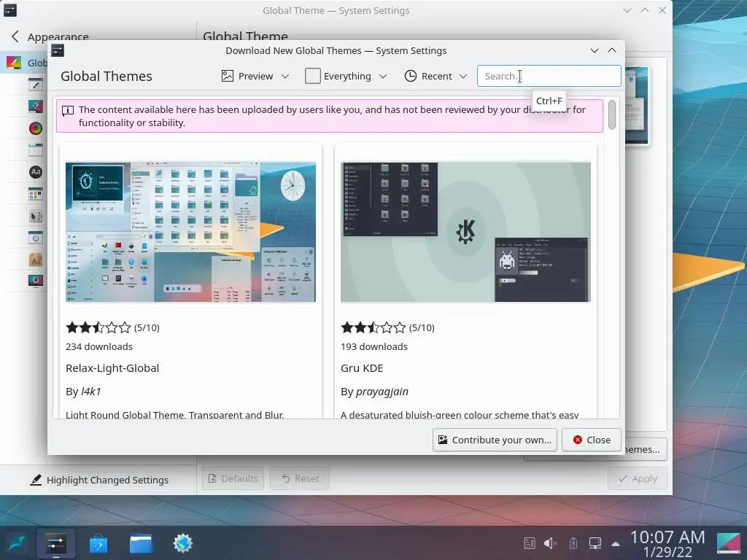The width and height of the screenshot is (747, 560).
Task: Click the Reset button in main window
Action: coord(300,478)
